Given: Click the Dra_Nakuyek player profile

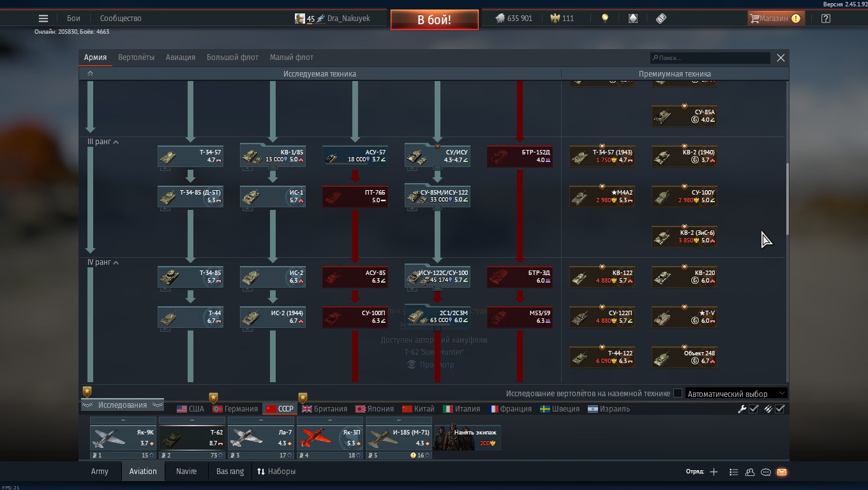Looking at the screenshot, I should (x=333, y=19).
